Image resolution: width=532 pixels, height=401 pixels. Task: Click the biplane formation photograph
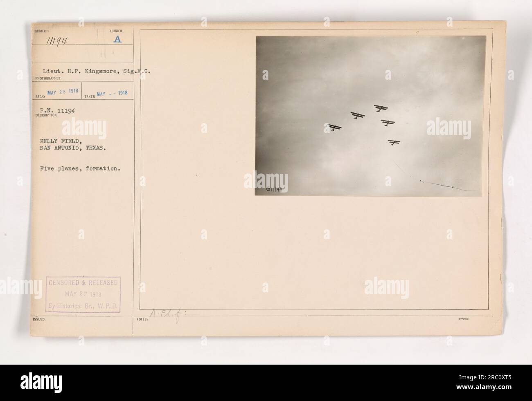[x=371, y=115]
